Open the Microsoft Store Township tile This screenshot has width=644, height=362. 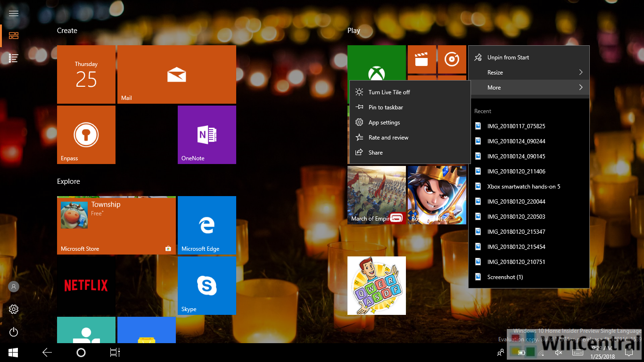tap(116, 225)
